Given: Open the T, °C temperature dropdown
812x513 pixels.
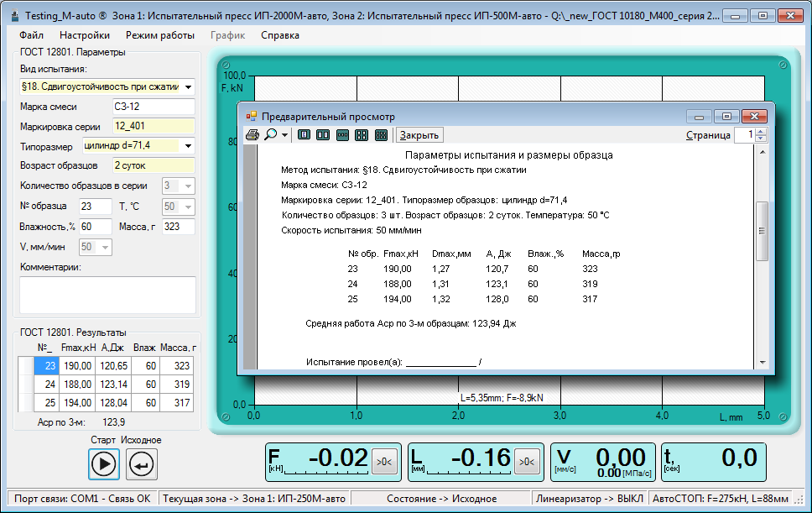Looking at the screenshot, I should tap(189, 207).
